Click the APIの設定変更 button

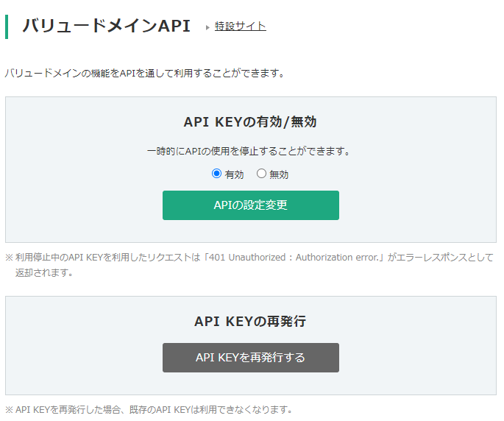251,205
